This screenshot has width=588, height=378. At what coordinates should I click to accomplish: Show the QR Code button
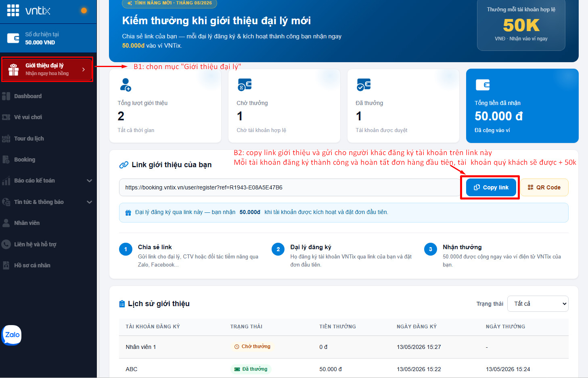pos(544,187)
